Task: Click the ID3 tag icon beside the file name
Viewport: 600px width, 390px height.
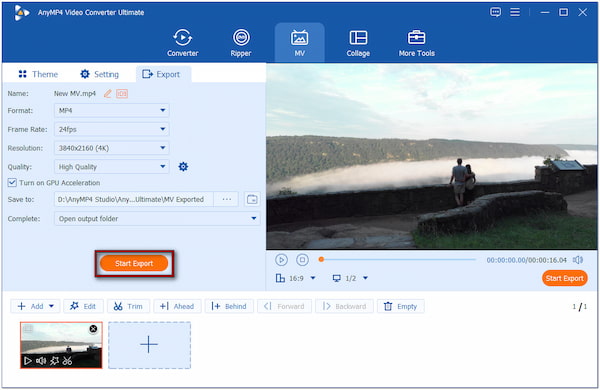Action: click(x=122, y=93)
